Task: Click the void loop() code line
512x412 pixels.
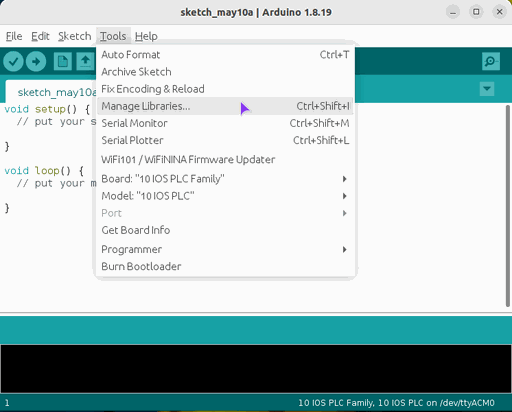Action: coord(44,171)
